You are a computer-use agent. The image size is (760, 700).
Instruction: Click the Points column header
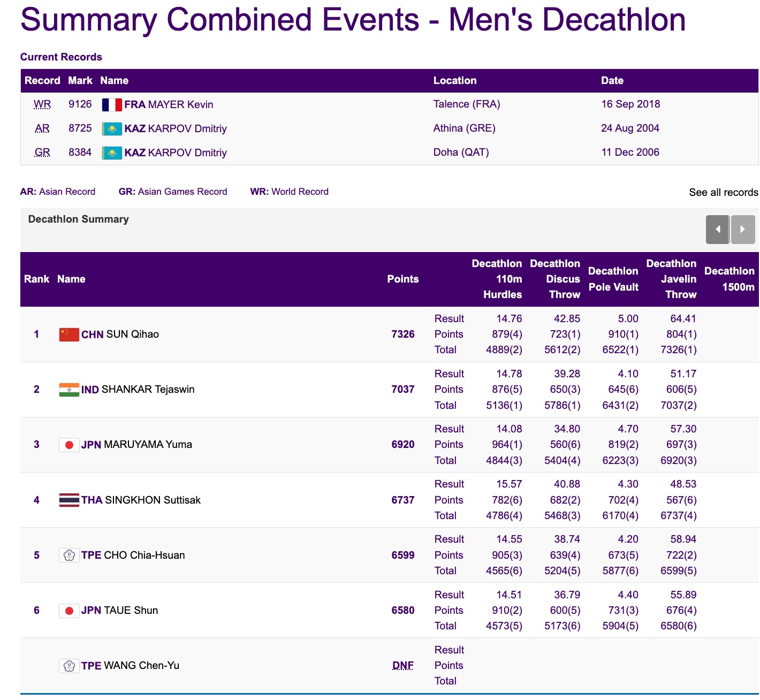402,279
